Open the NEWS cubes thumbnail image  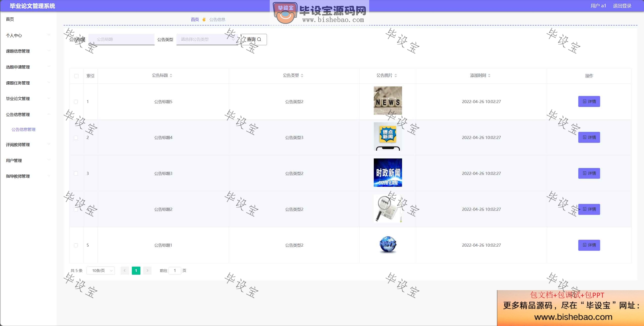tap(388, 101)
